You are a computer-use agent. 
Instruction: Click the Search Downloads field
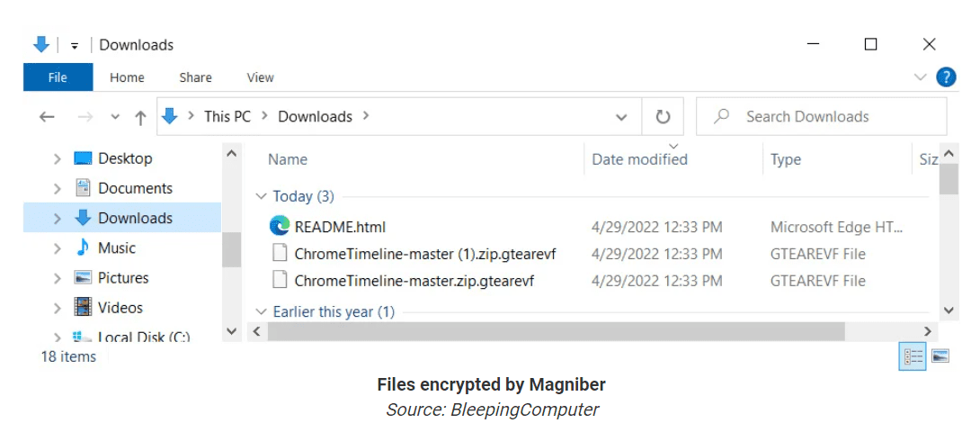click(x=821, y=116)
